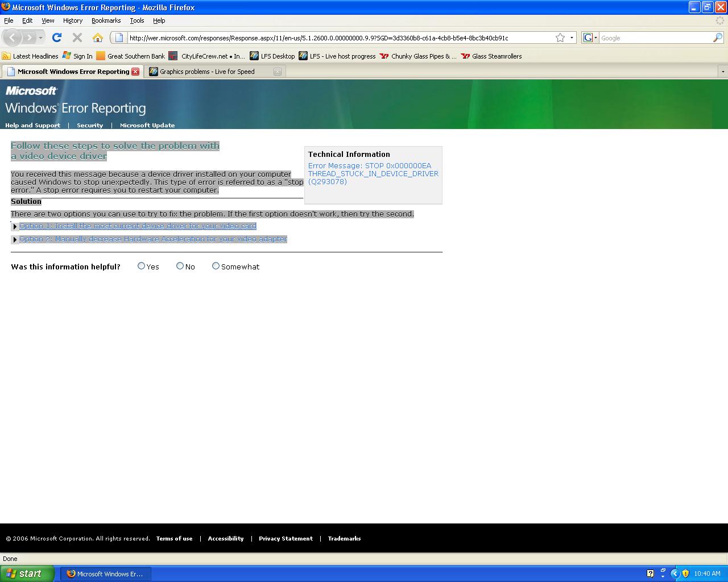Select Yes for helpful feedback
Viewport: 728px width, 582px height.
coord(141,266)
